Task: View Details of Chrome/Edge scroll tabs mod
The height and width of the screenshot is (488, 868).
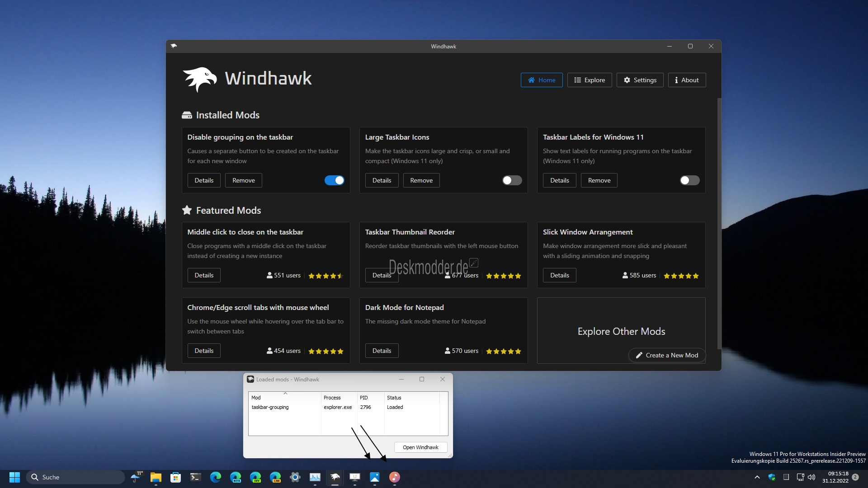Action: coord(204,351)
